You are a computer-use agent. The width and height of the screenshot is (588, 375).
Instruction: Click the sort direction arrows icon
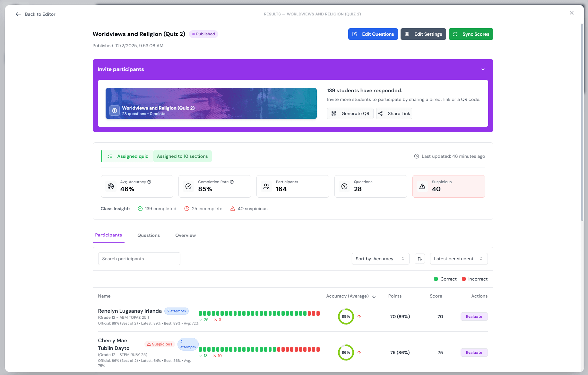coord(419,259)
